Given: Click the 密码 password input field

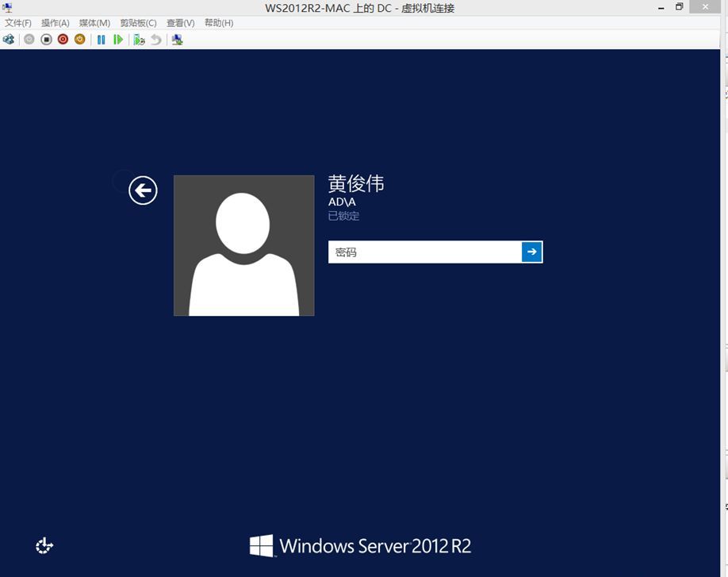Looking at the screenshot, I should click(x=425, y=252).
